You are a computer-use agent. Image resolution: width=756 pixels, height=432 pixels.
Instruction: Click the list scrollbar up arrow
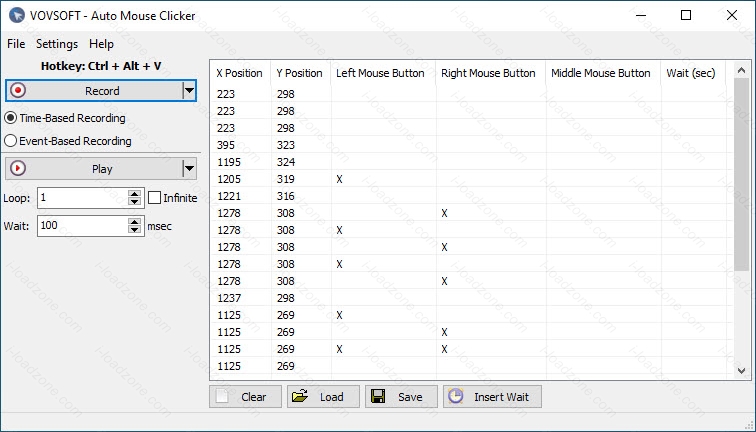click(742, 71)
